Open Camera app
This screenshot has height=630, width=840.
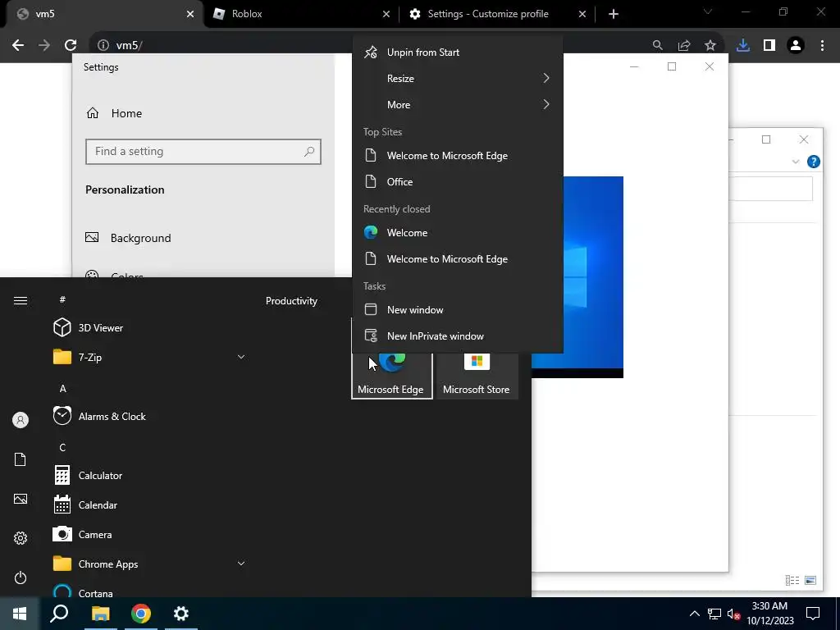click(150, 534)
